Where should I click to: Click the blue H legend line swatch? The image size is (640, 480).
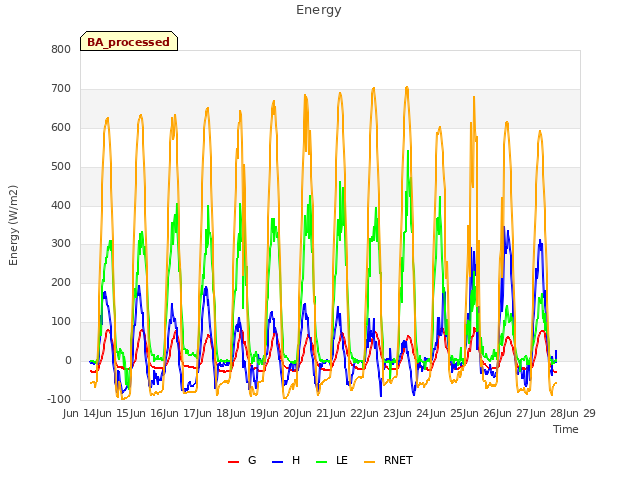(277, 462)
